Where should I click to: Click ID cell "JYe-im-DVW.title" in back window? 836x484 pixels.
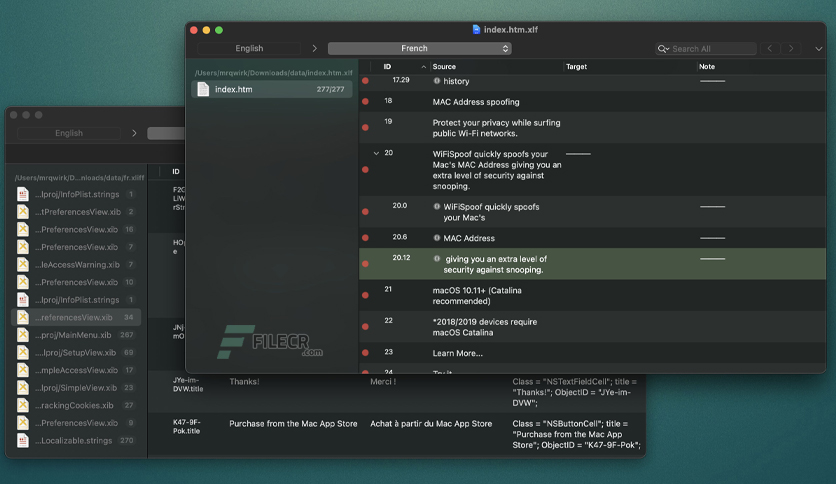click(188, 384)
